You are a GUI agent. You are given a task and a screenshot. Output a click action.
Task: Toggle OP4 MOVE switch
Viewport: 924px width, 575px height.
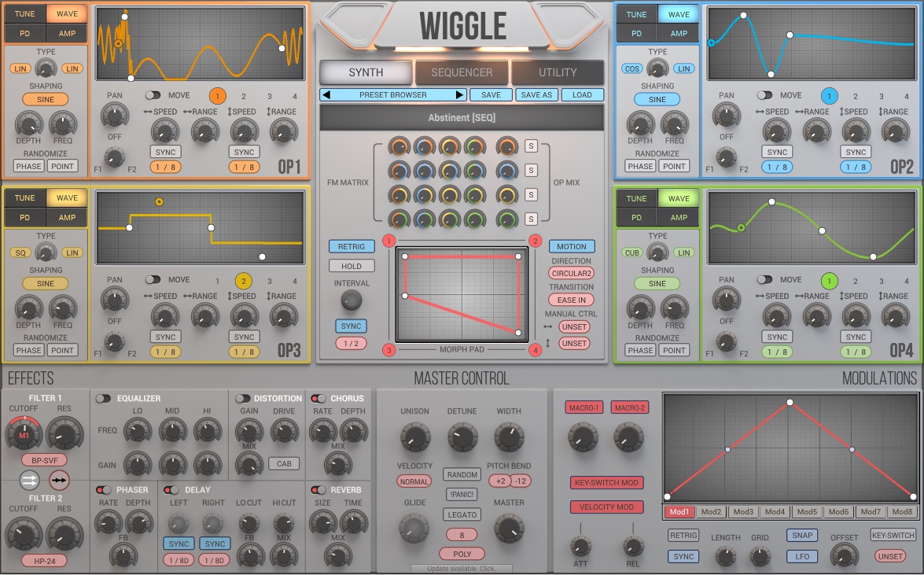point(764,279)
